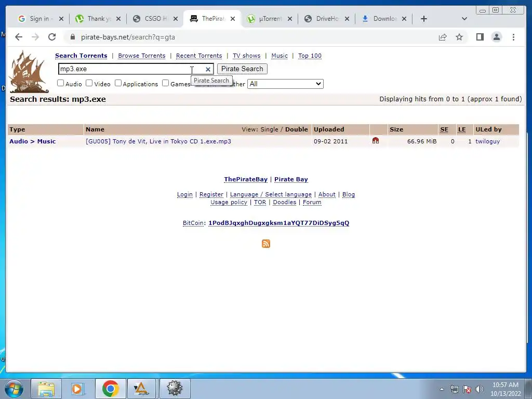Screen dimensions: 532x399
Task: Switch to the Sign in tab
Action: (x=41, y=19)
